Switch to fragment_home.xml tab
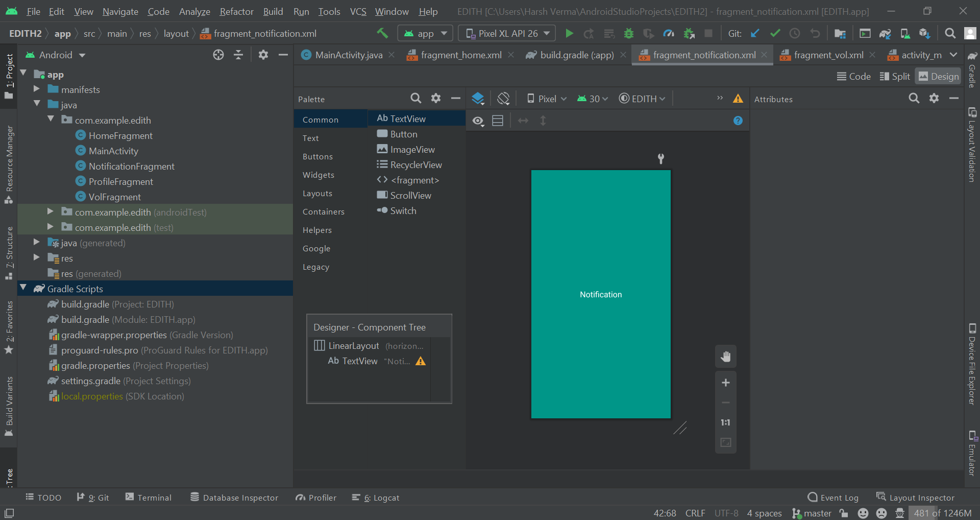Viewport: 980px width, 520px height. pyautogui.click(x=460, y=55)
